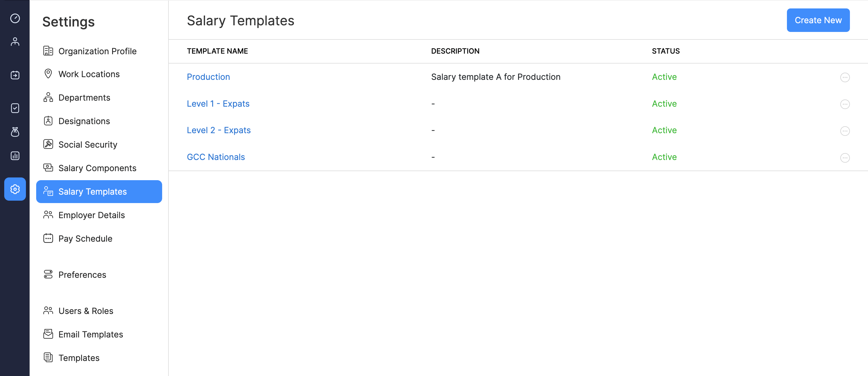868x376 pixels.
Task: Select the highlighted settings gear icon
Action: pyautogui.click(x=15, y=189)
